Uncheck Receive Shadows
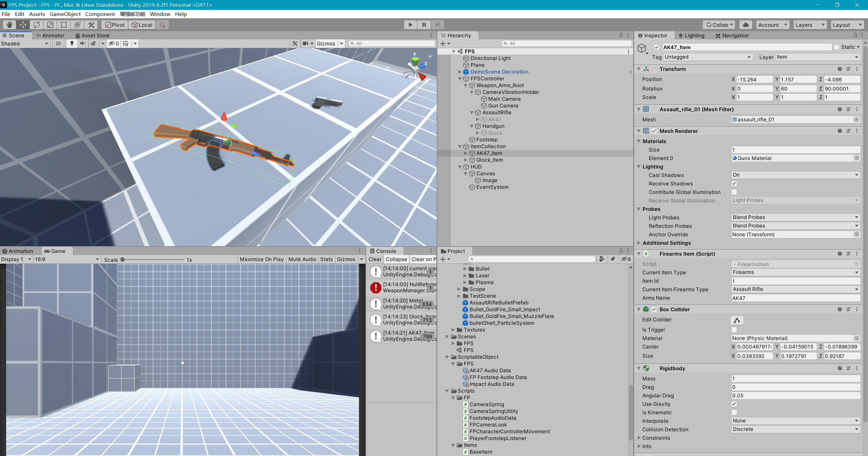Screen dimensions: 868x456 (734, 183)
